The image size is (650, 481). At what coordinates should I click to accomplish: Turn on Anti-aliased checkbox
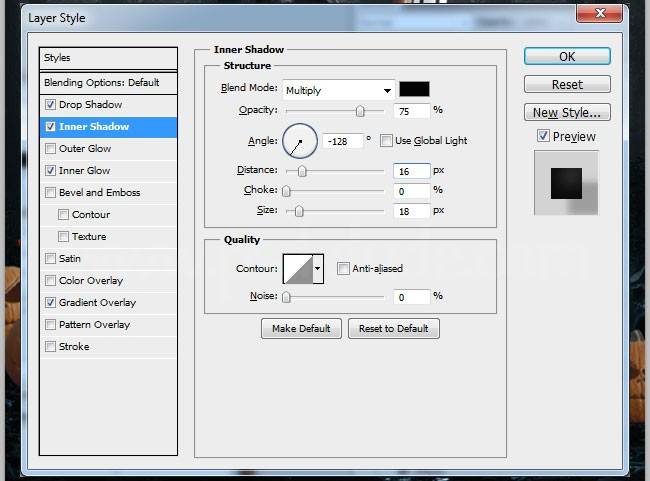pos(344,268)
